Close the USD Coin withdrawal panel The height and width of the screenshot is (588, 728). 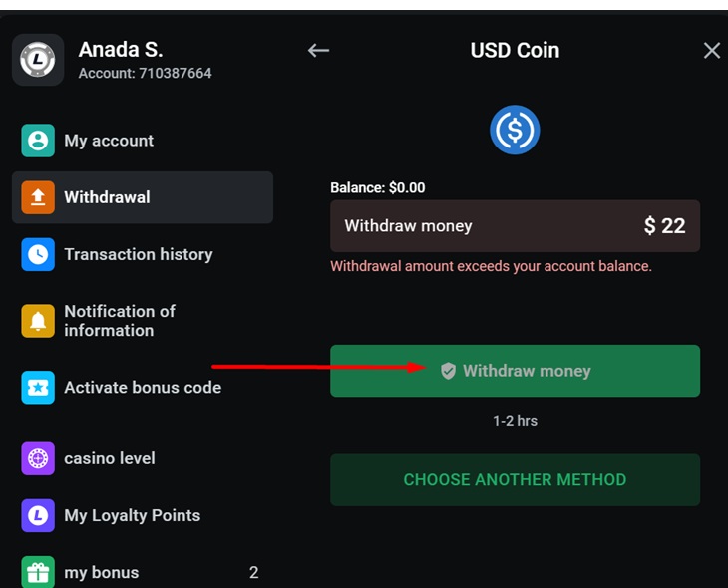click(x=711, y=50)
